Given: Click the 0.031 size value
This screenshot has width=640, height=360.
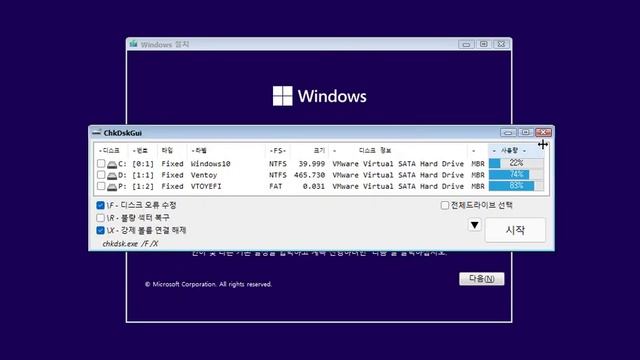Looking at the screenshot, I should (x=314, y=187).
